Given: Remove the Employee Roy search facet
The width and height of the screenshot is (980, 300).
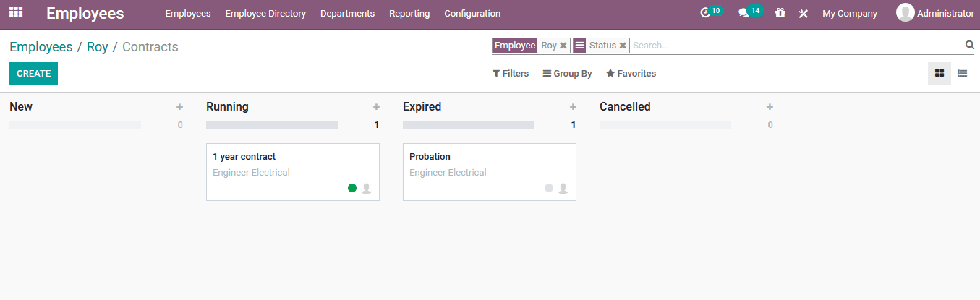Looking at the screenshot, I should coord(563,46).
